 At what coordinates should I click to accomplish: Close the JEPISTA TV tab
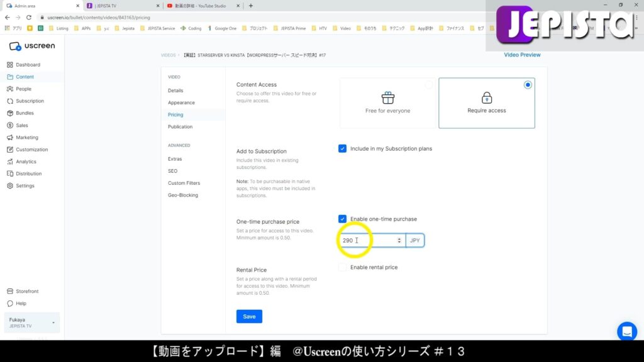(158, 6)
